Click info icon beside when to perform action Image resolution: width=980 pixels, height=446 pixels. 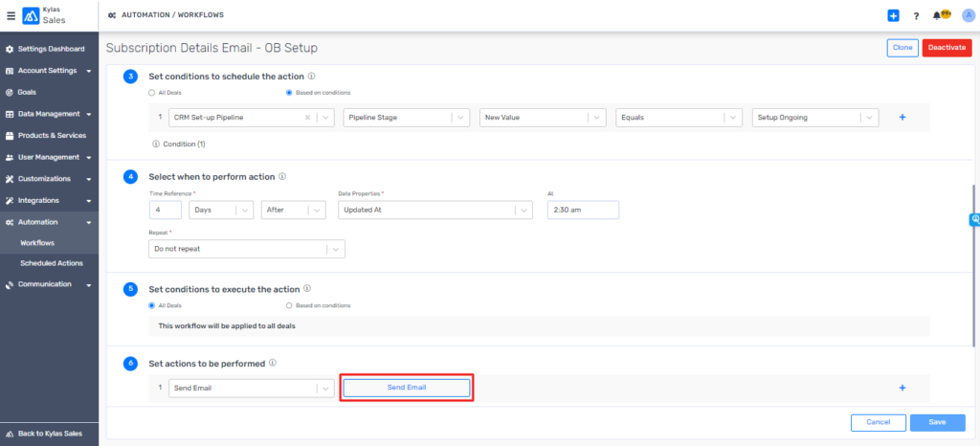(282, 176)
